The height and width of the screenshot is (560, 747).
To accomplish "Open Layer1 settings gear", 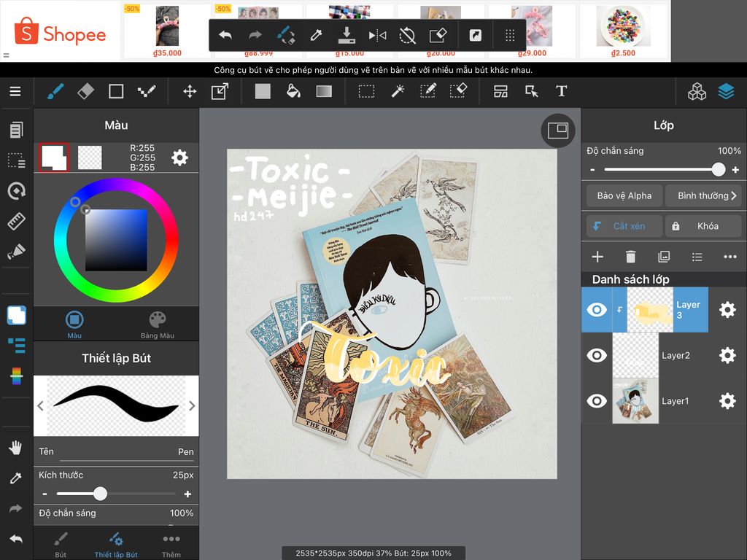I will click(727, 401).
